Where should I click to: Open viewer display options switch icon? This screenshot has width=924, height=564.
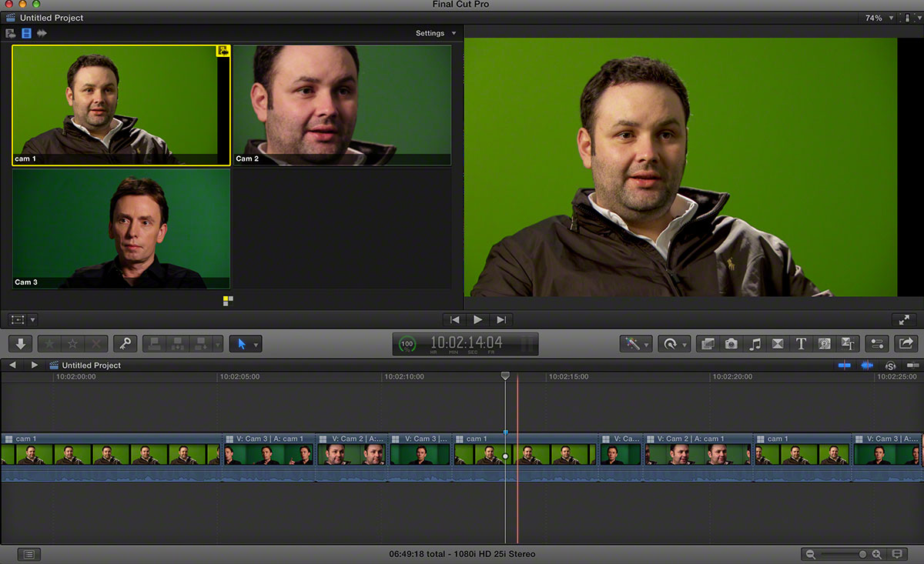pos(911,18)
